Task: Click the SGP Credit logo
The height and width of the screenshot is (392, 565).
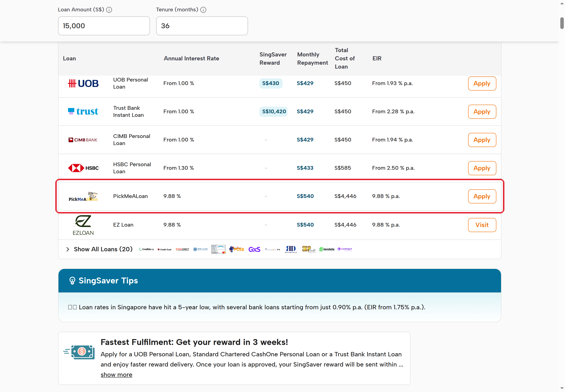Action: point(309,249)
